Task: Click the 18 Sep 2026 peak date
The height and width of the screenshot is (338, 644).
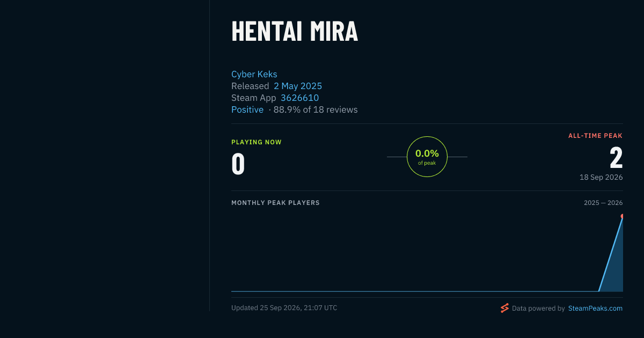Action: pos(601,177)
